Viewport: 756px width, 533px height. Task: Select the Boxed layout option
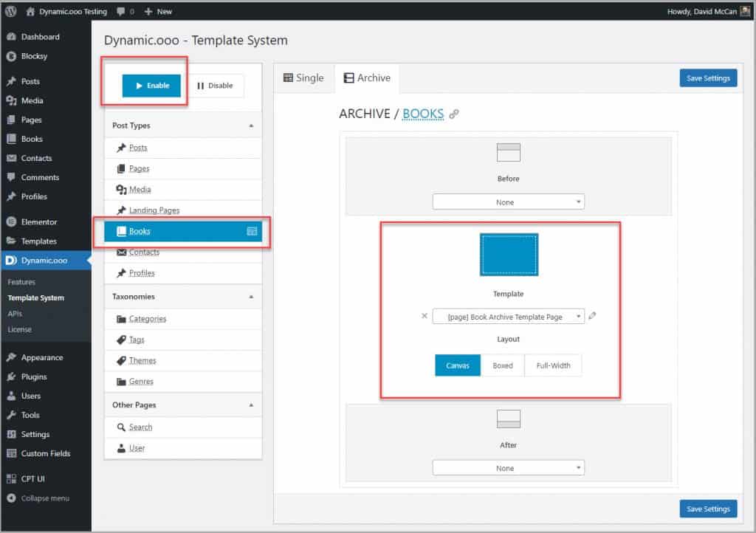click(x=503, y=365)
